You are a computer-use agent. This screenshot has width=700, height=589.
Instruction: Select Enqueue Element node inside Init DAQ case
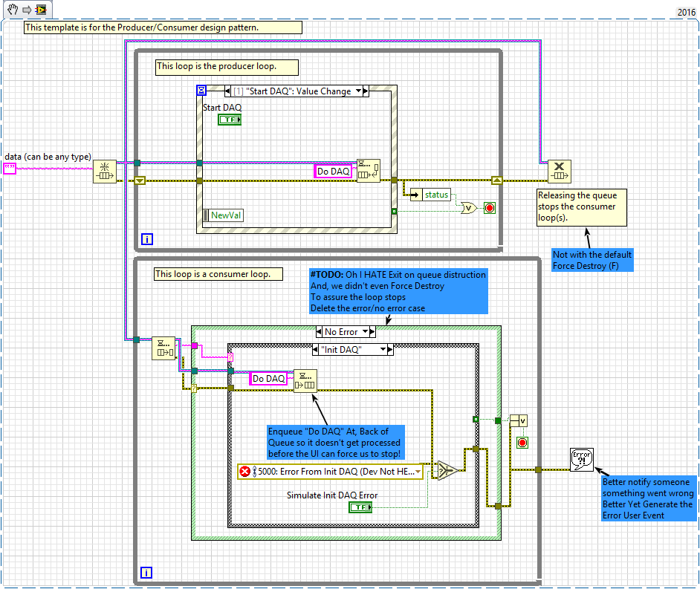305,380
